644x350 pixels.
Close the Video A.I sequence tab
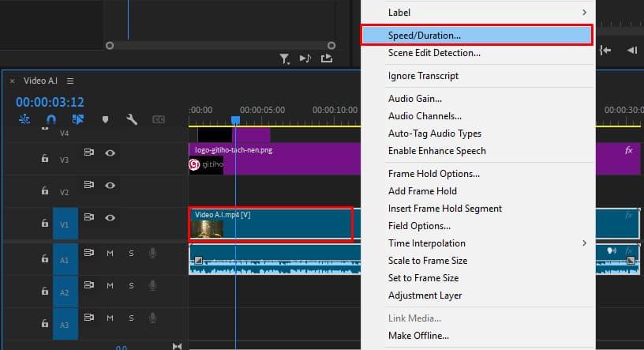13,81
